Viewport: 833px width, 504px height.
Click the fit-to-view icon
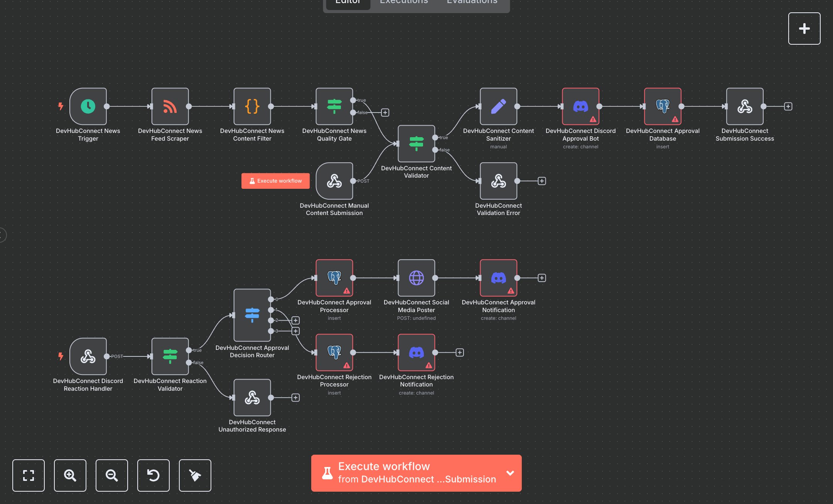[28, 475]
